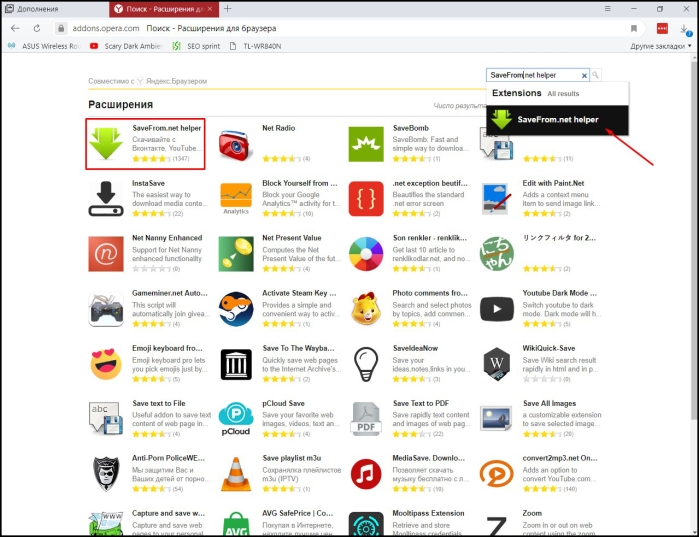Select SaveFrom.net helper suggestion in dropdown

(557, 119)
